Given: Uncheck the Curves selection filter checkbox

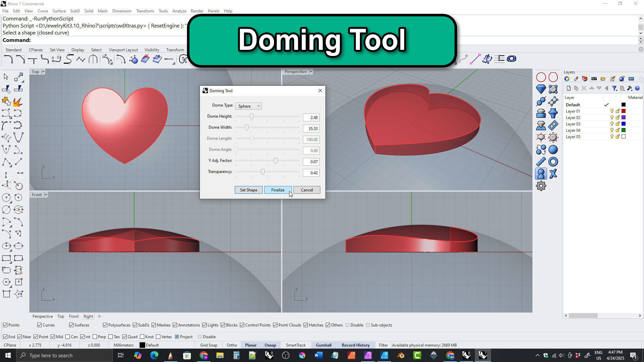Looking at the screenshot, I should click(40, 325).
